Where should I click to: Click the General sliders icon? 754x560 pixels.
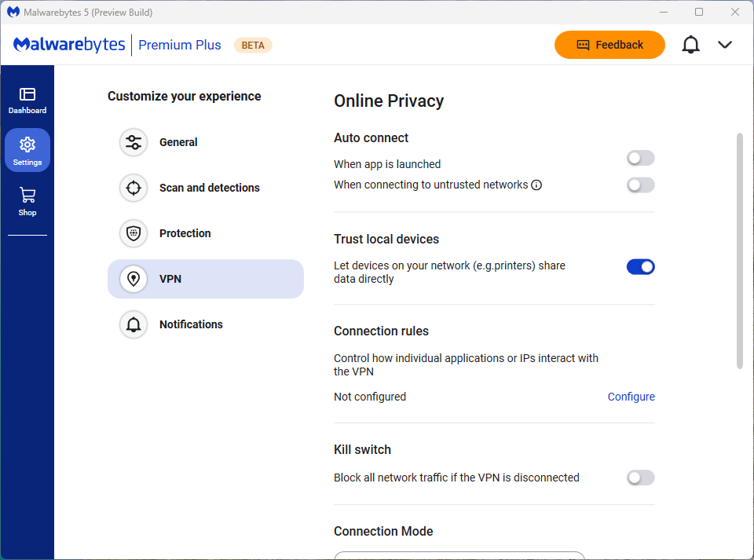click(x=134, y=142)
